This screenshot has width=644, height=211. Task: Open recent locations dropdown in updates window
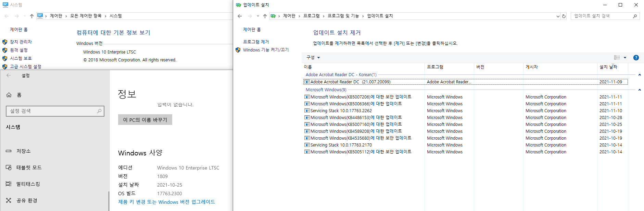coord(258,16)
